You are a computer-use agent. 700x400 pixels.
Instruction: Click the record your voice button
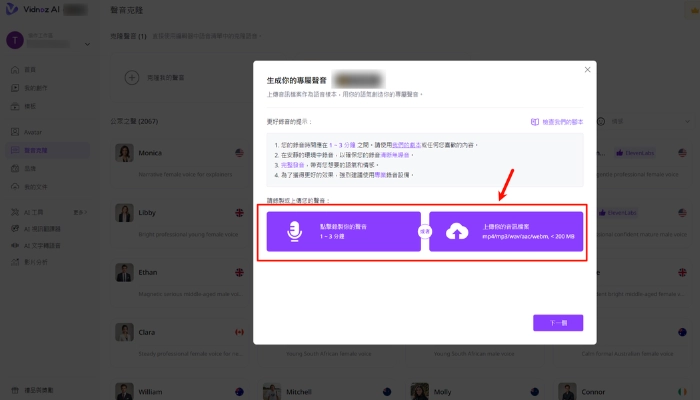(344, 231)
